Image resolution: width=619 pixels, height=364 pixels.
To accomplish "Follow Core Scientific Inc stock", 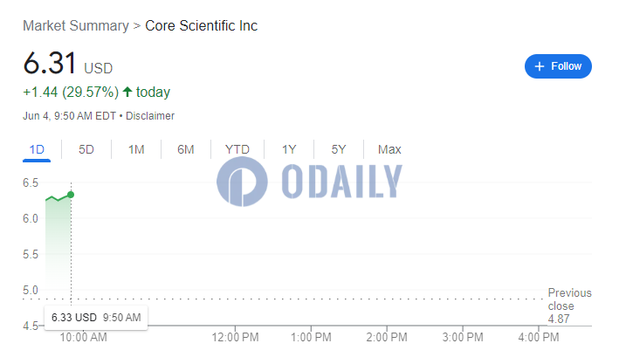I will 558,66.
